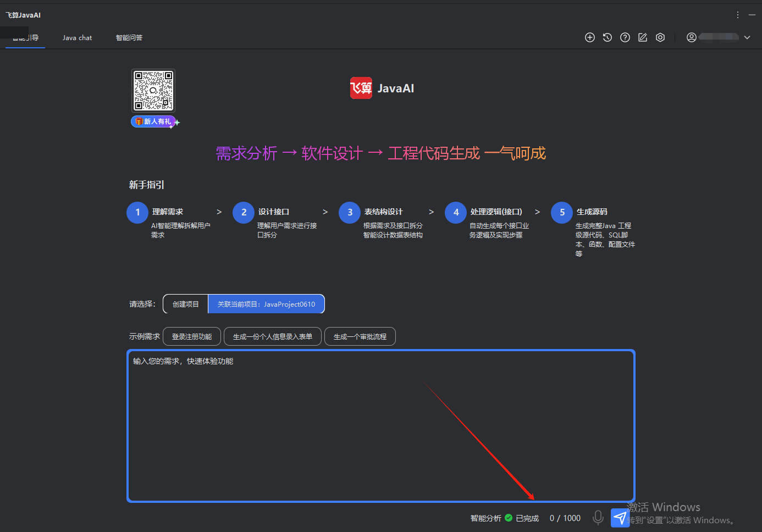Click the user account avatar icon
The height and width of the screenshot is (532, 762).
point(692,37)
